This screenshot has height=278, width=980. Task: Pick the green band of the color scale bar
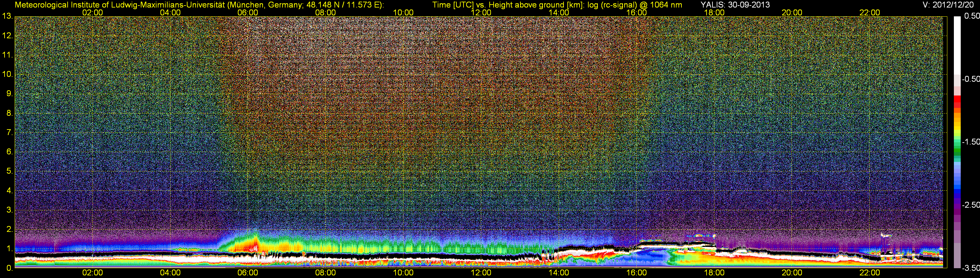pos(957,151)
